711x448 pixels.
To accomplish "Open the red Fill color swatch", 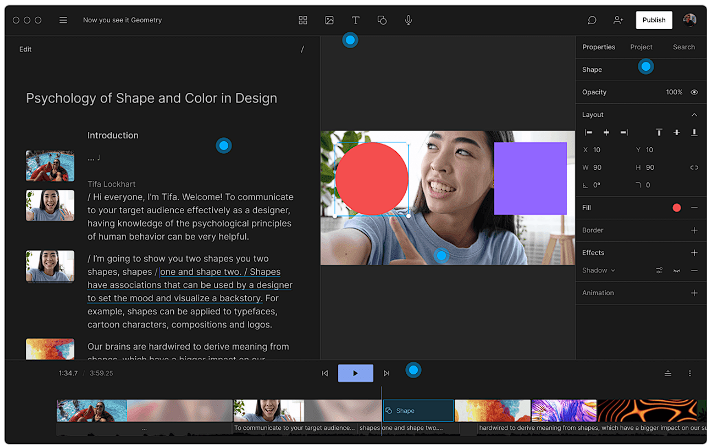I will click(x=677, y=208).
